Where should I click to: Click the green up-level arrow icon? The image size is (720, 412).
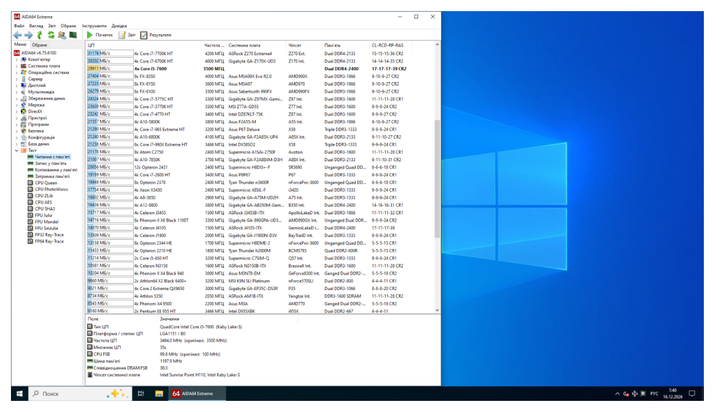(x=40, y=35)
